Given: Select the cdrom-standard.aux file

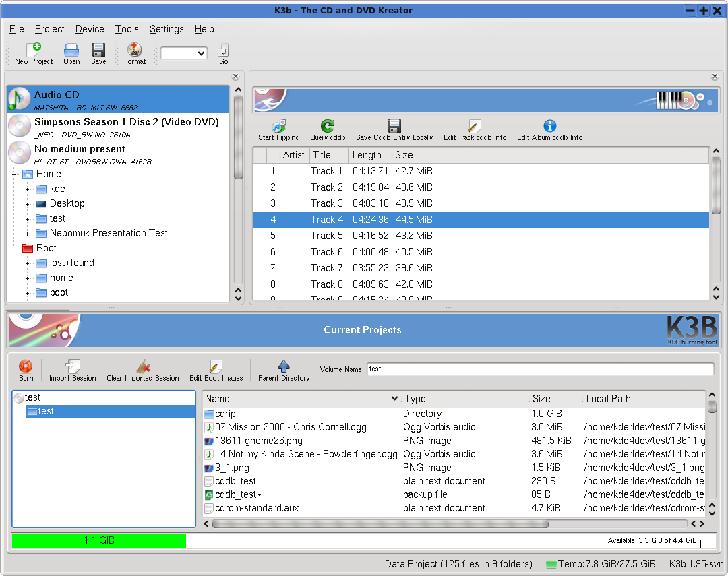Looking at the screenshot, I should pos(454,508).
